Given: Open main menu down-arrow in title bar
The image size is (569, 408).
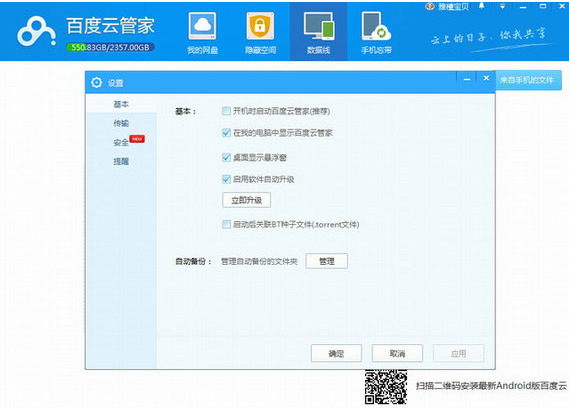Looking at the screenshot, I should [x=502, y=6].
